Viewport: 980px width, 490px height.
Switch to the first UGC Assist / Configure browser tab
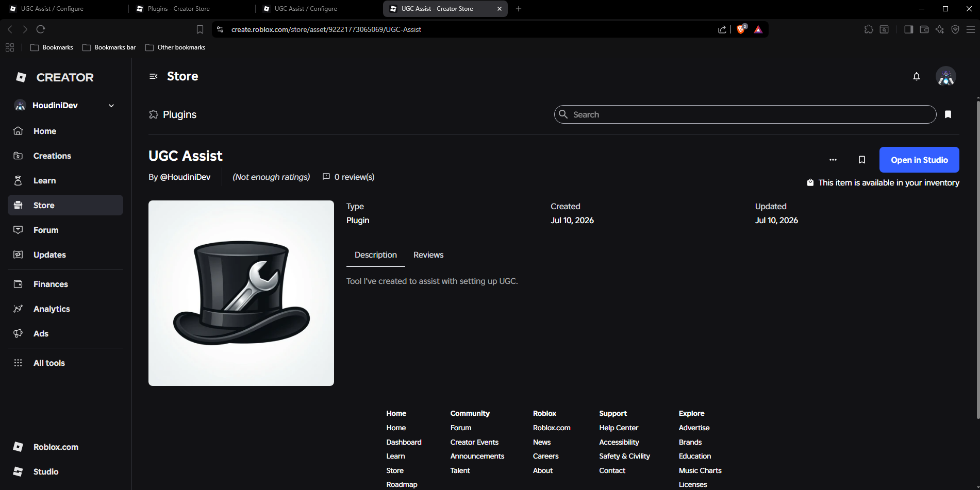point(63,9)
